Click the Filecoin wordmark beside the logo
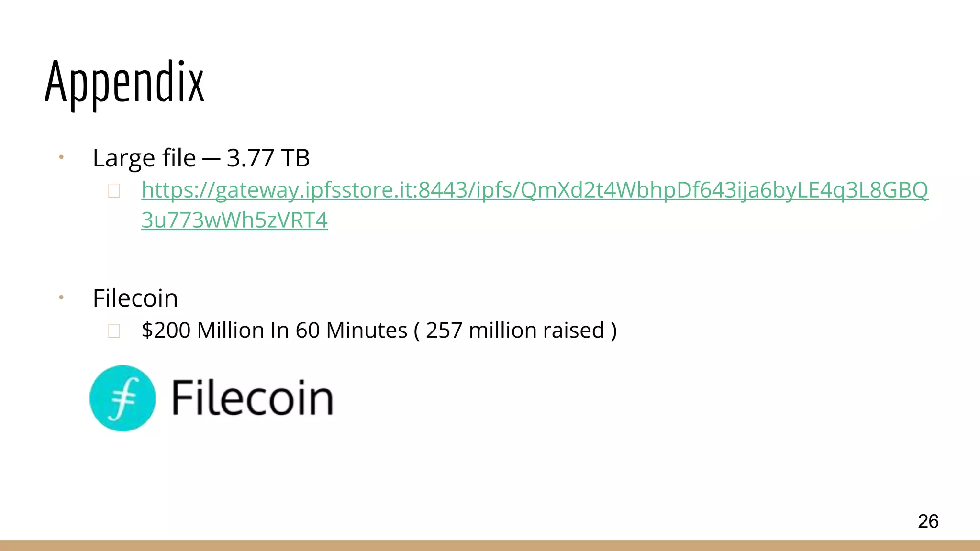980x551 pixels. pos(252,398)
